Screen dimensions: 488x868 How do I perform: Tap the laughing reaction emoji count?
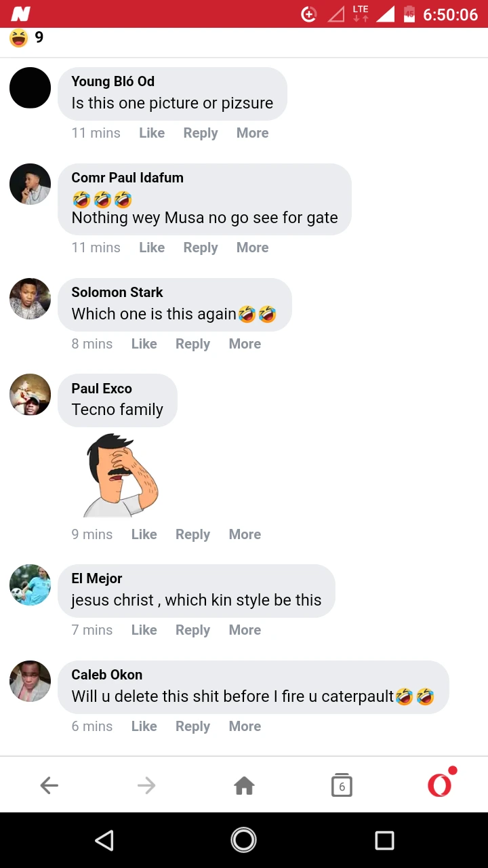[x=27, y=38]
